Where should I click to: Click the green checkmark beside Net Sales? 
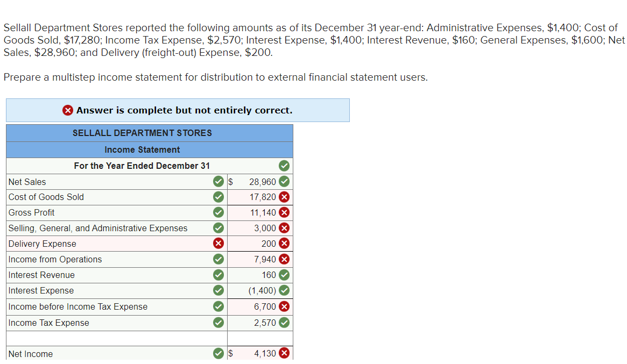[218, 182]
